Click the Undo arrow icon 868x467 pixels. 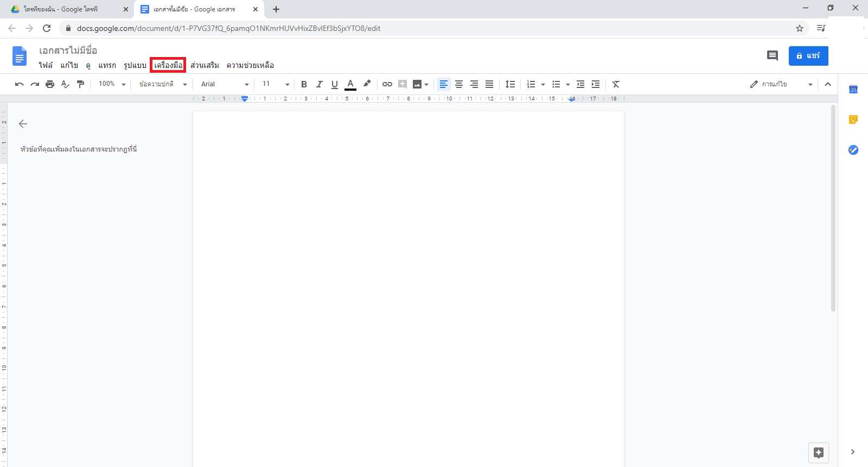[x=20, y=84]
